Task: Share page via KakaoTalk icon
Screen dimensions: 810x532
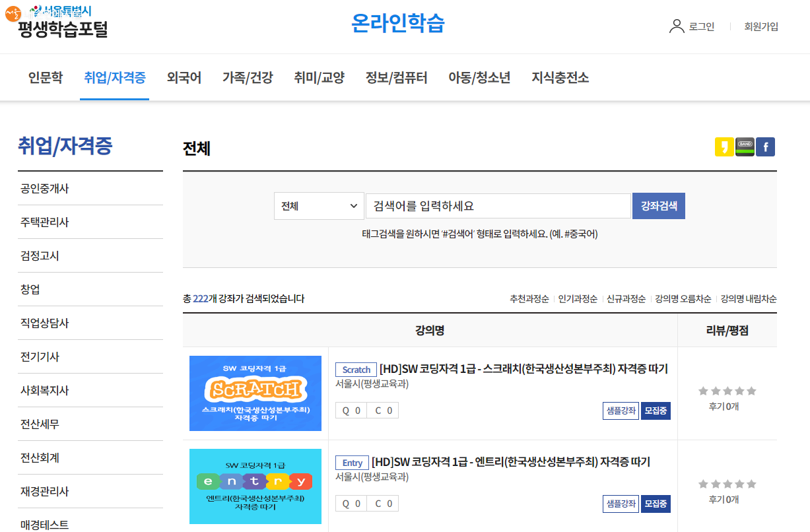Action: [724, 147]
